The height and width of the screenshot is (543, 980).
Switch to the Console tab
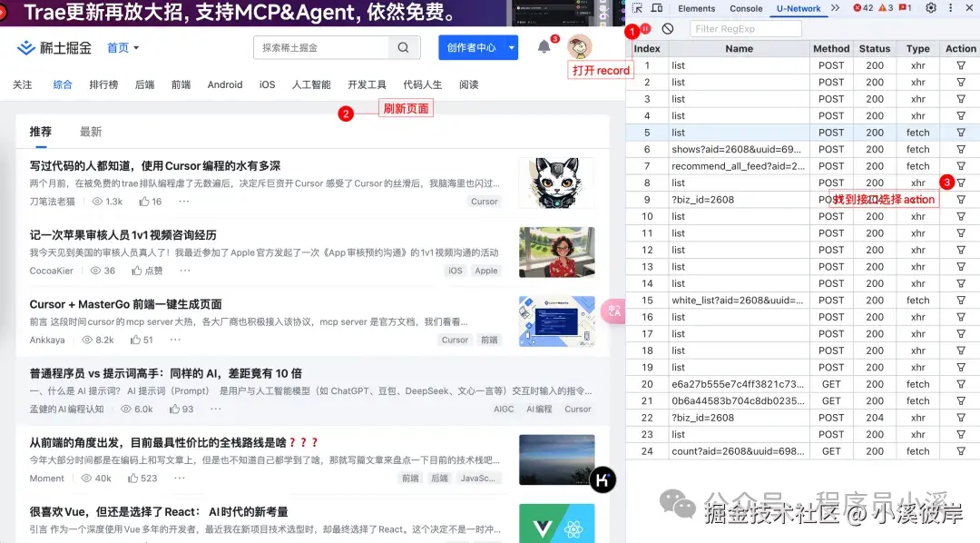746,9
